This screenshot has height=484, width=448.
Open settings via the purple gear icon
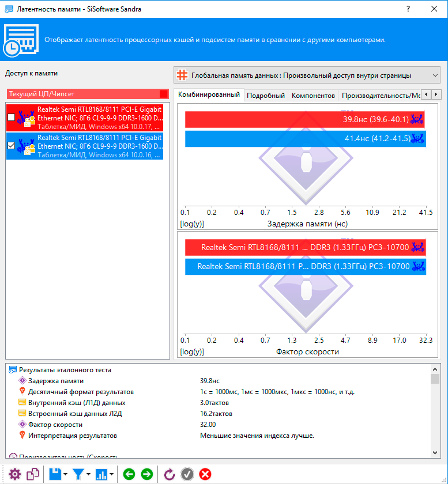click(14, 474)
